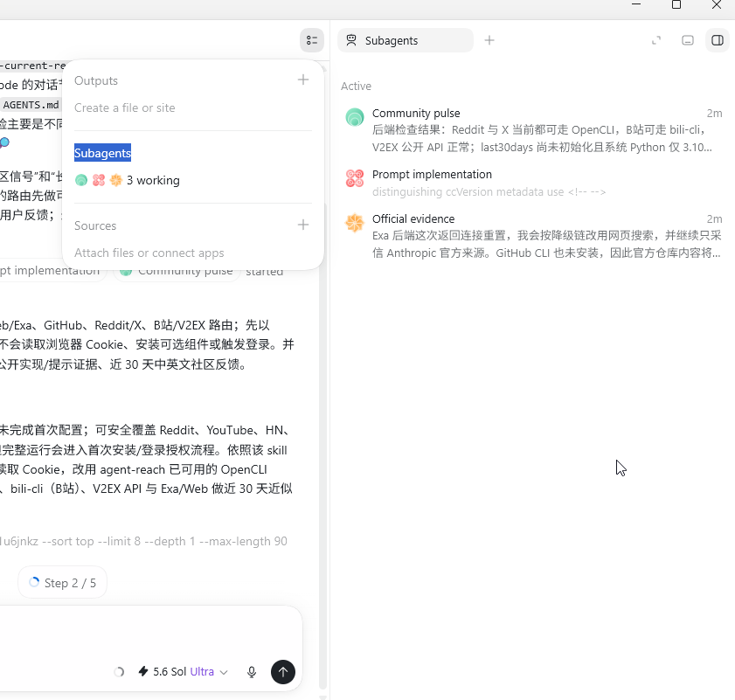Click the orange Official evidence avatar in popup
The image size is (735, 700).
[115, 180]
